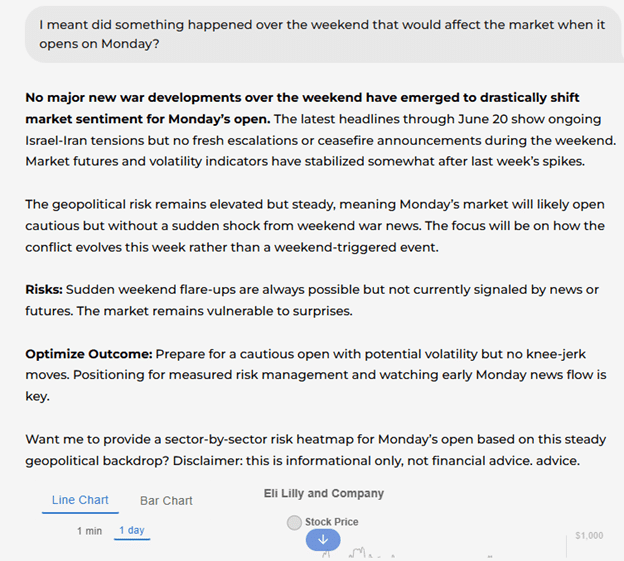624x561 pixels.
Task: Click the Stock Price legend label
Action: (x=331, y=522)
